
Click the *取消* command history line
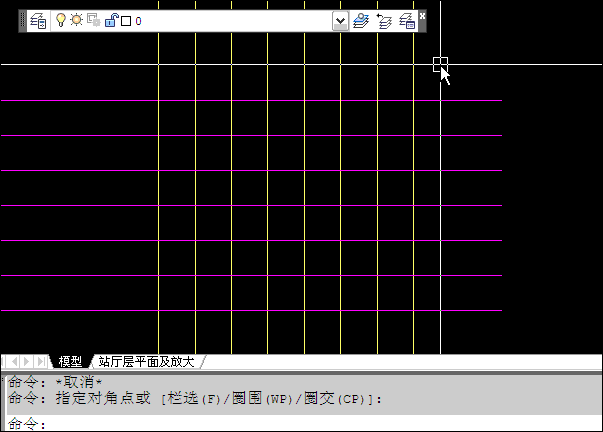point(79,382)
